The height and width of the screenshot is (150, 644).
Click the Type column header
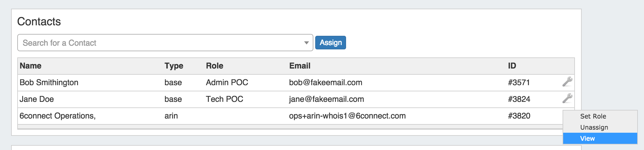pyautogui.click(x=174, y=66)
